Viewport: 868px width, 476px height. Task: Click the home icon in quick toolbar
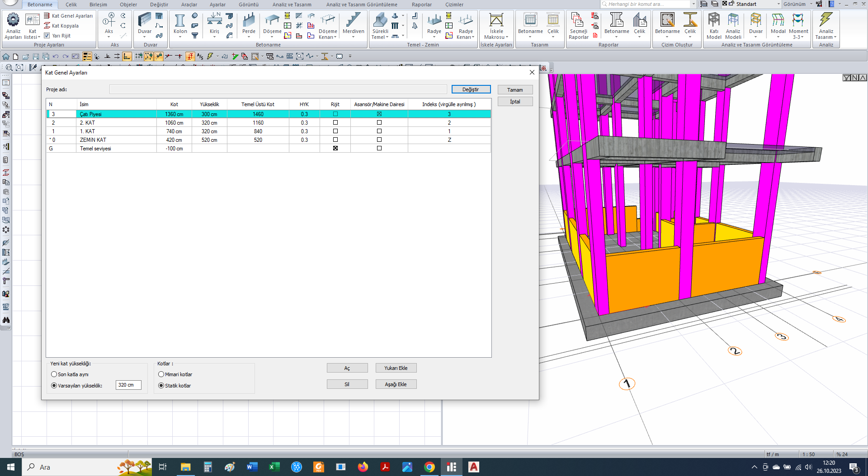[6, 56]
